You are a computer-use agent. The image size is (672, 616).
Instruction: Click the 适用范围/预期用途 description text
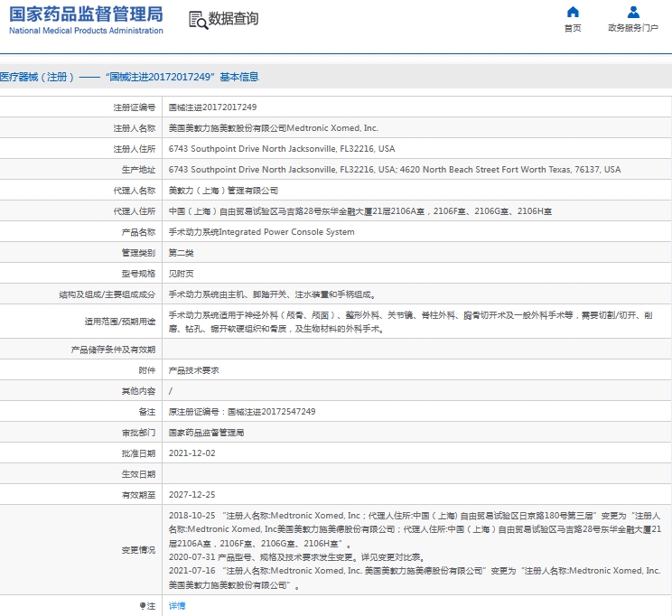(410, 322)
